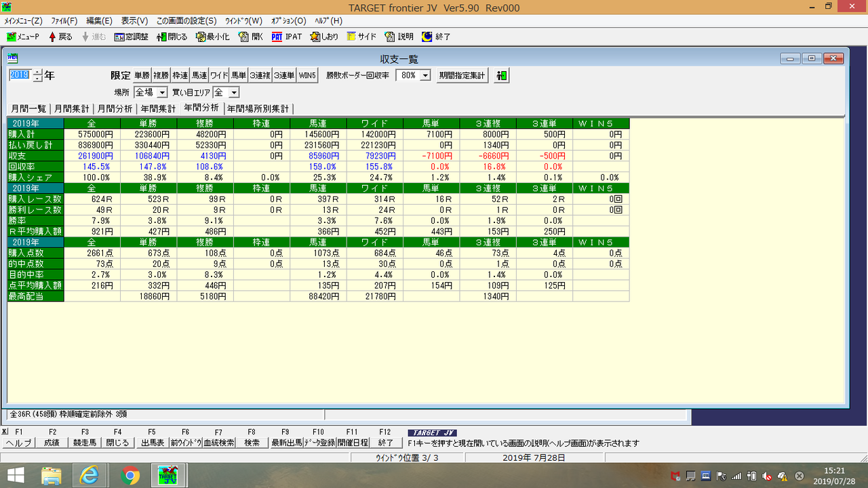Click the F5 出馬表 button

(x=152, y=443)
